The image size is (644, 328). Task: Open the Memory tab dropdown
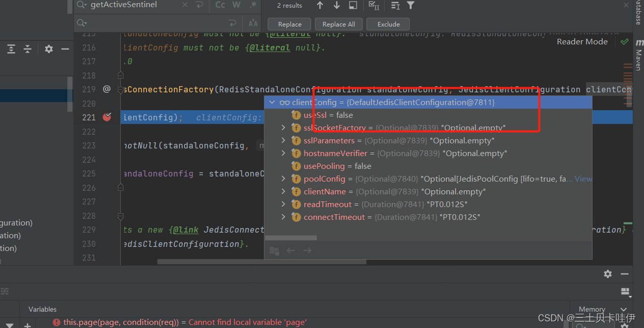[624, 309]
